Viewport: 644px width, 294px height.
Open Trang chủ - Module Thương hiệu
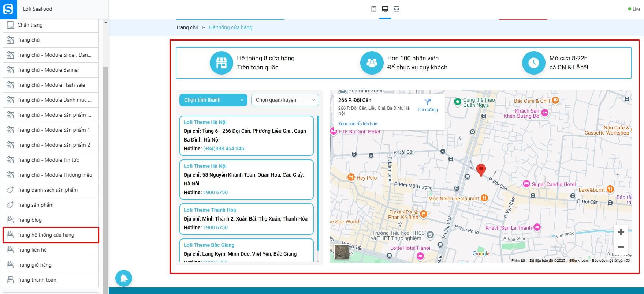[51, 175]
